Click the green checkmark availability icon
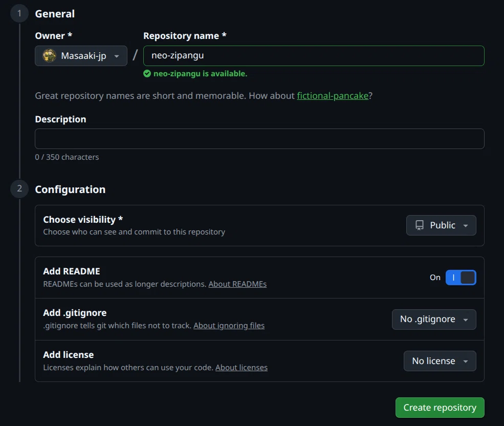Screen dimensions: 504x426 point(147,74)
